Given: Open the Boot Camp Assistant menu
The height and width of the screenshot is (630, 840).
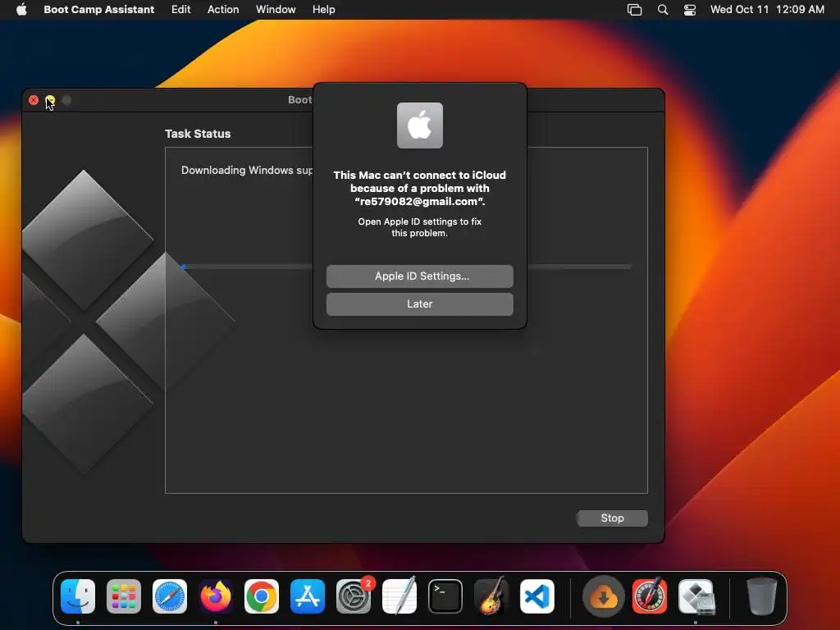Looking at the screenshot, I should pyautogui.click(x=99, y=9).
